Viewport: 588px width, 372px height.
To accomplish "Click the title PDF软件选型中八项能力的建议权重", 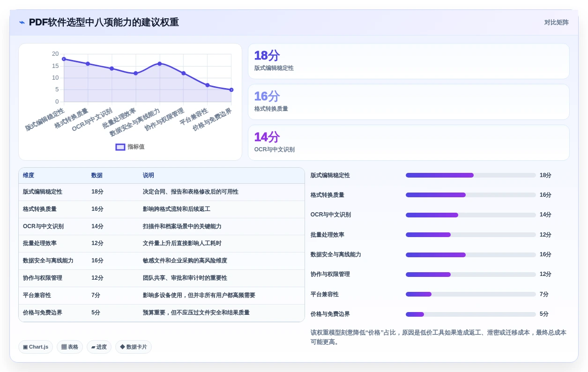I will pos(104,22).
